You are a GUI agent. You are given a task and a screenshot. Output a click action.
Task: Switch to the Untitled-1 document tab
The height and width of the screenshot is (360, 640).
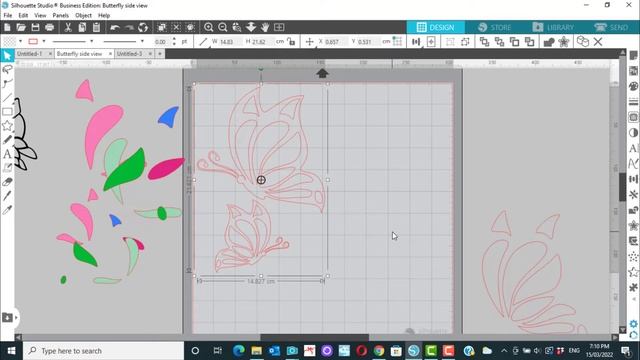pyautogui.click(x=29, y=54)
